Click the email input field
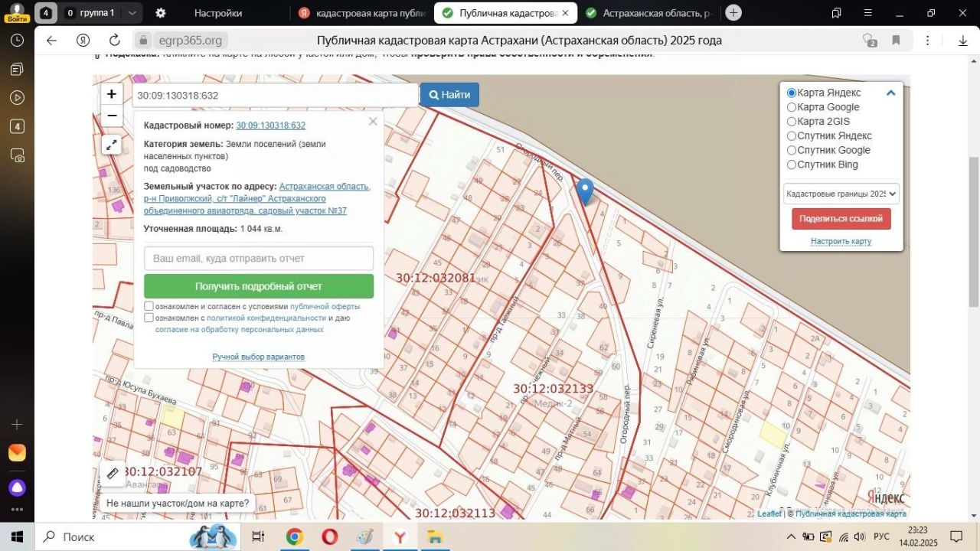980x551 pixels. click(259, 259)
